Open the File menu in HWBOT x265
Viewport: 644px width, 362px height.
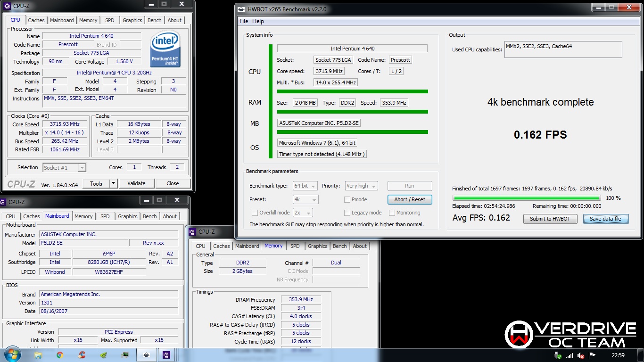click(244, 21)
